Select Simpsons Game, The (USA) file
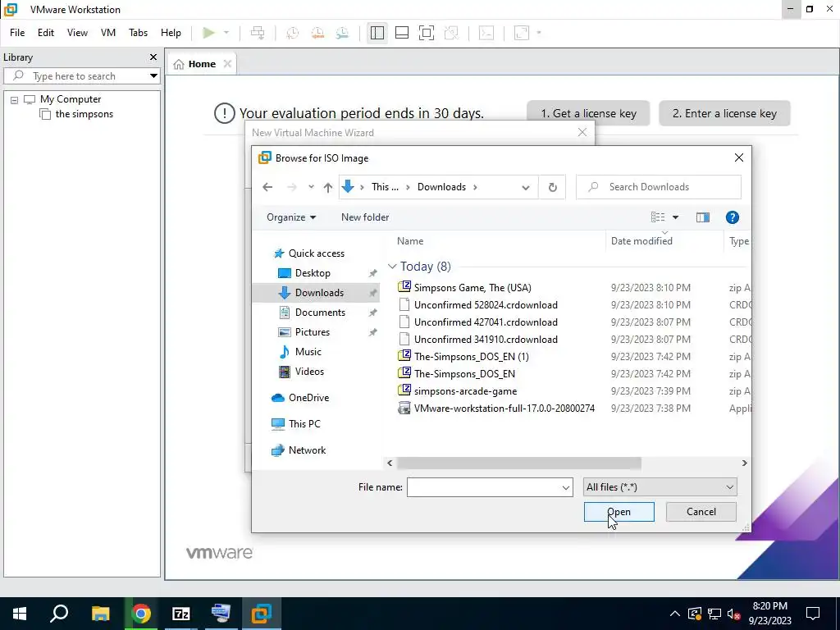 472,288
